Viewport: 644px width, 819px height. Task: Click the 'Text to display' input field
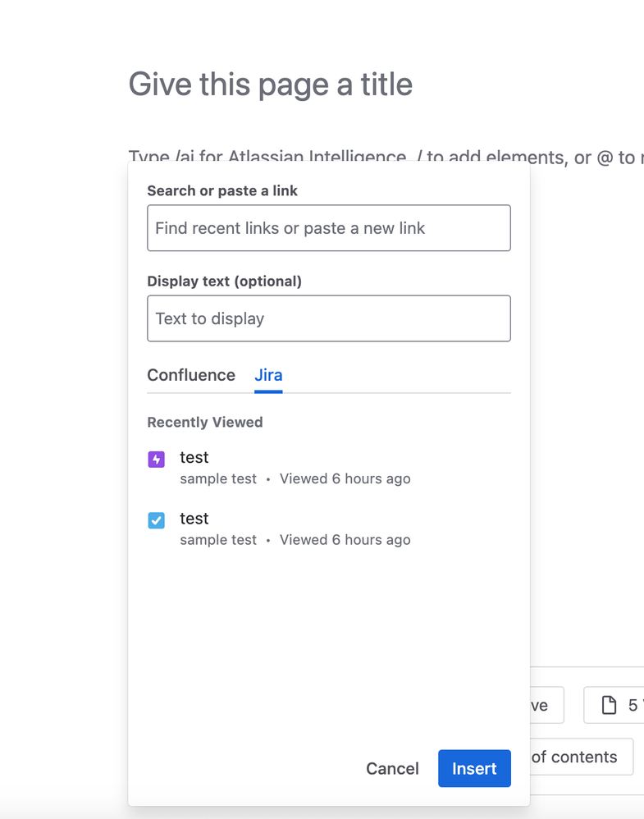pos(328,318)
